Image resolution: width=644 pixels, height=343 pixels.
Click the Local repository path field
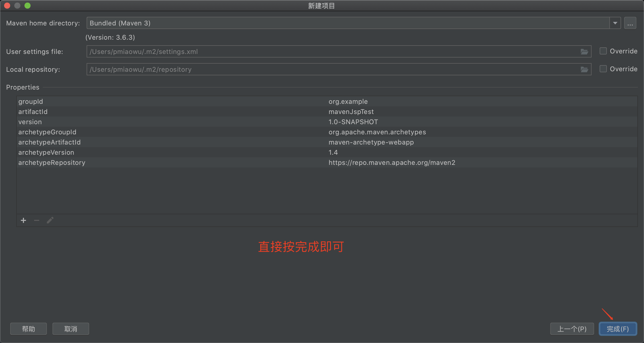tap(331, 69)
